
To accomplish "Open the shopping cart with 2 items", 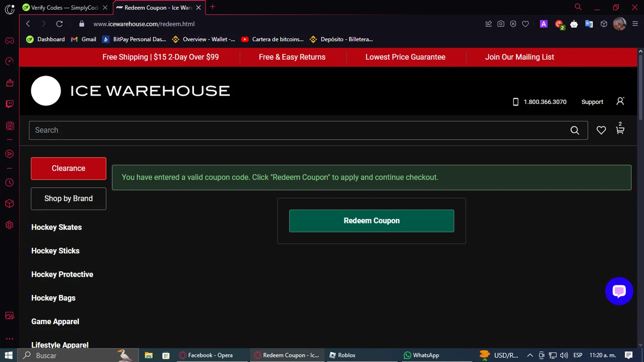I will pyautogui.click(x=620, y=128).
